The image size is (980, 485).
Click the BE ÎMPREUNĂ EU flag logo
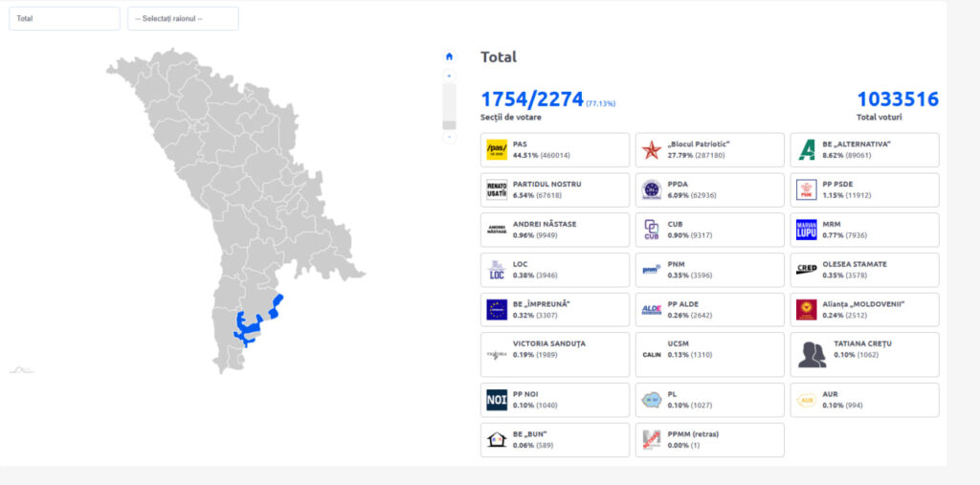pos(497,309)
